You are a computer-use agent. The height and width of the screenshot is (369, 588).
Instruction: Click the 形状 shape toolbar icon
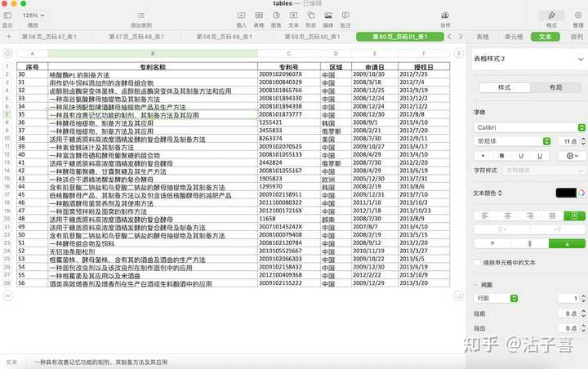pos(311,16)
